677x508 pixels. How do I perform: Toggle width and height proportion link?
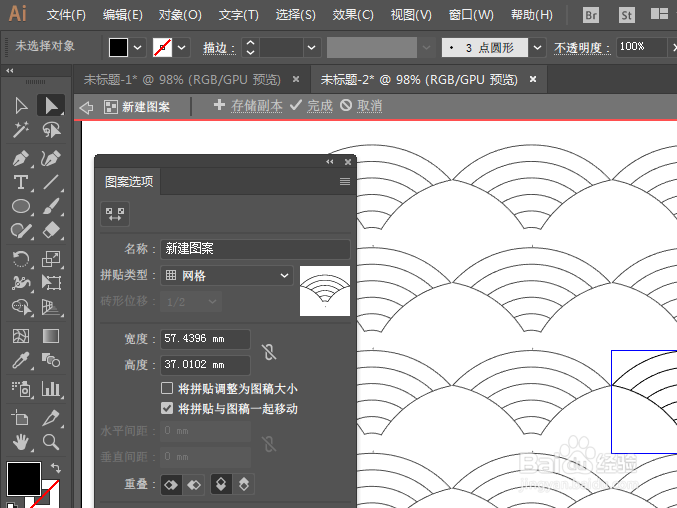point(269,352)
